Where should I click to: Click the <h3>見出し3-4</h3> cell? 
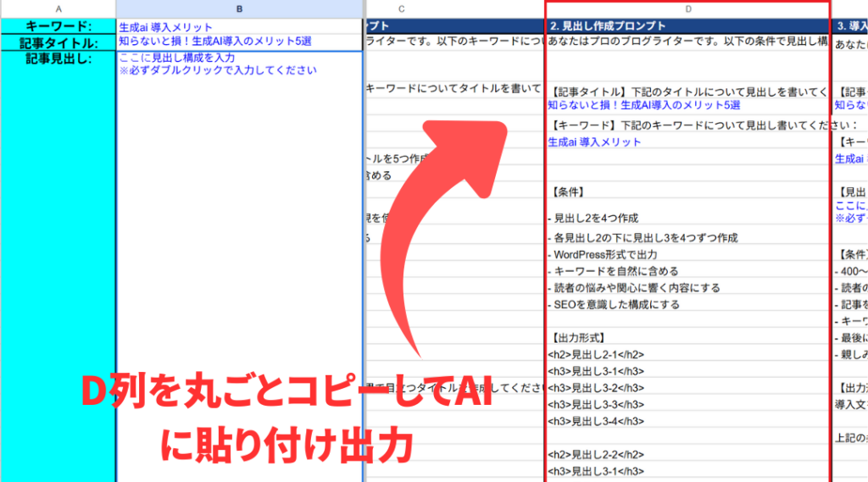click(595, 421)
